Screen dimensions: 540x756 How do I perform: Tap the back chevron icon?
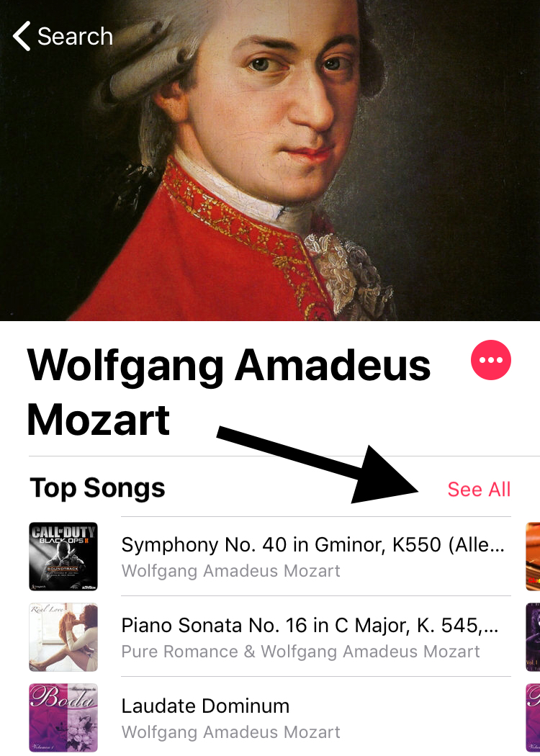[22, 36]
